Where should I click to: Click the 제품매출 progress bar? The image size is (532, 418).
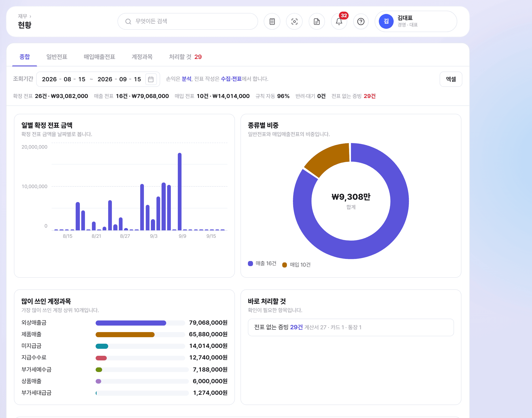click(140, 335)
